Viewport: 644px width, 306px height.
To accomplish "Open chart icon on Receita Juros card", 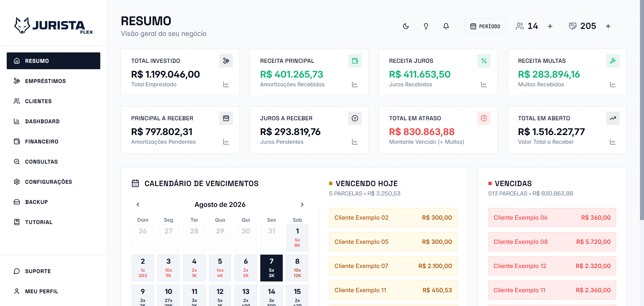I will [484, 85].
